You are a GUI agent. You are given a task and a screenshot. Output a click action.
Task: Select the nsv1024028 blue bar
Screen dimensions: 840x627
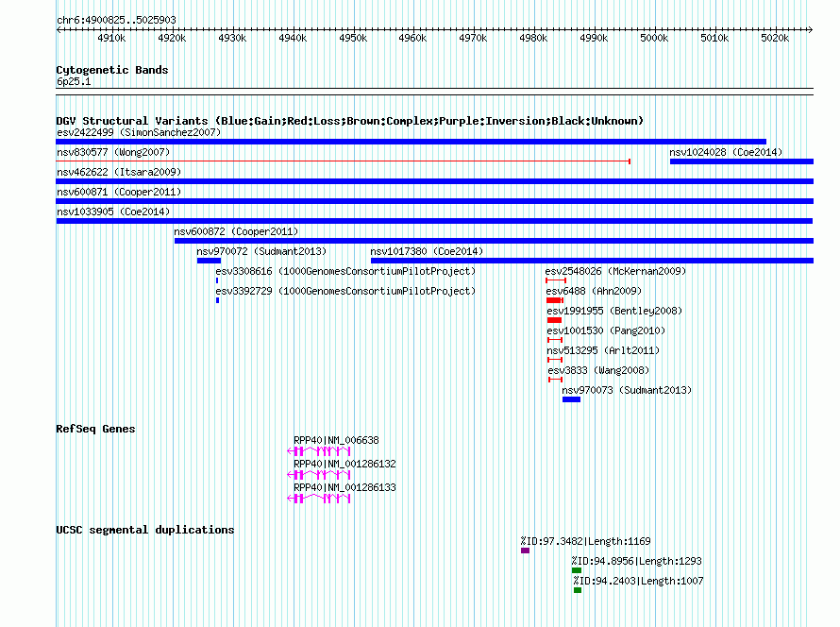tap(742, 161)
